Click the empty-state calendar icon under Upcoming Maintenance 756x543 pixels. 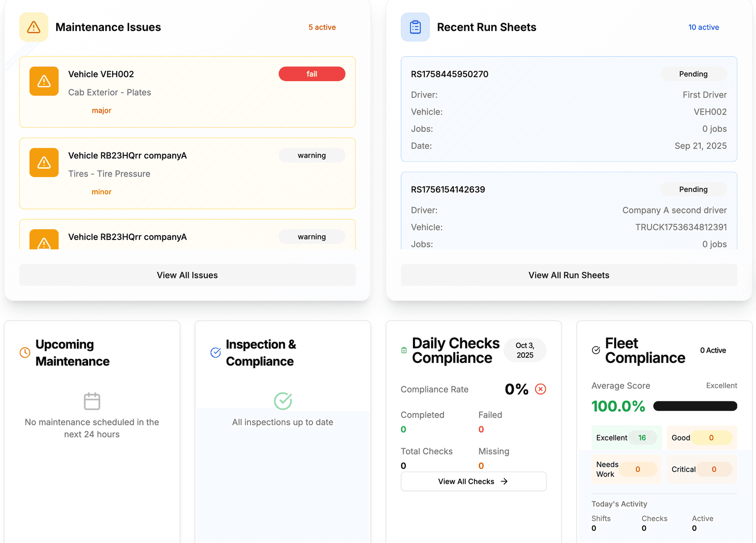click(x=92, y=401)
